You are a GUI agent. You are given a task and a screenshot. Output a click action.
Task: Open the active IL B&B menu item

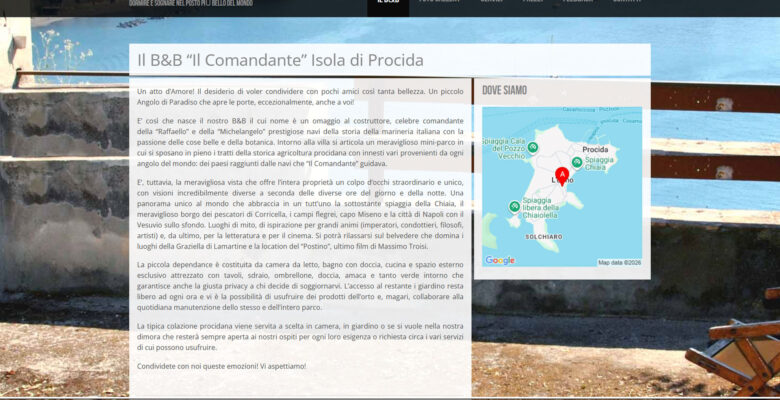point(387,3)
